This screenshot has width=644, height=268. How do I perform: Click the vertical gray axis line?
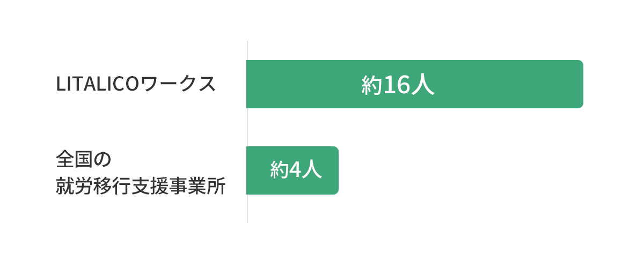click(247, 129)
